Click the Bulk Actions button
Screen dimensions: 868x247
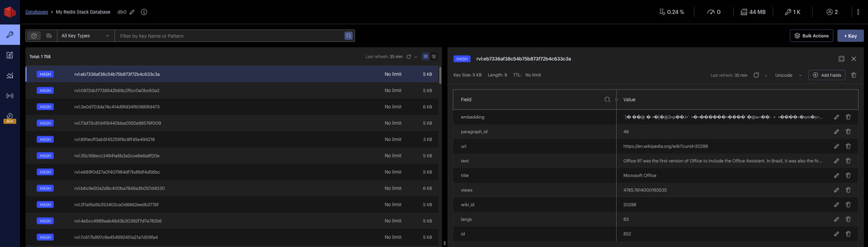pos(811,35)
